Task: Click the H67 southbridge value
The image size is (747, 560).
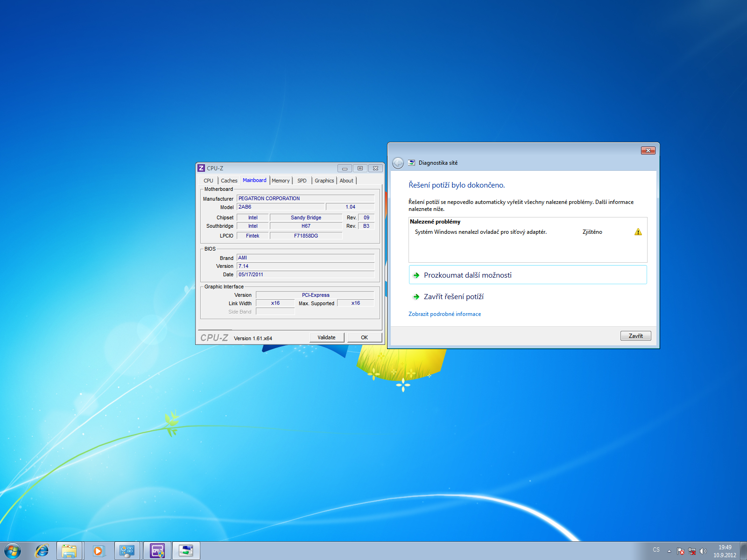Action: (306, 226)
